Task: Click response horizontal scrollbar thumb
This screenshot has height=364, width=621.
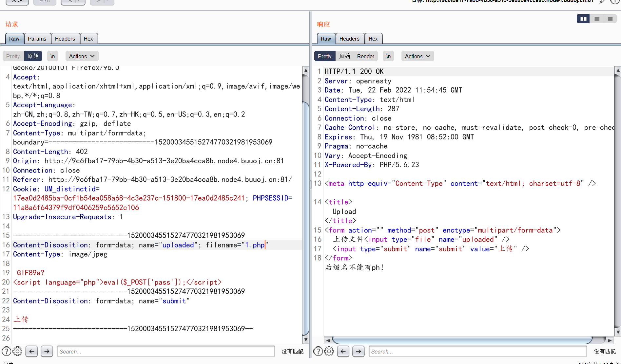Action: click(x=462, y=340)
